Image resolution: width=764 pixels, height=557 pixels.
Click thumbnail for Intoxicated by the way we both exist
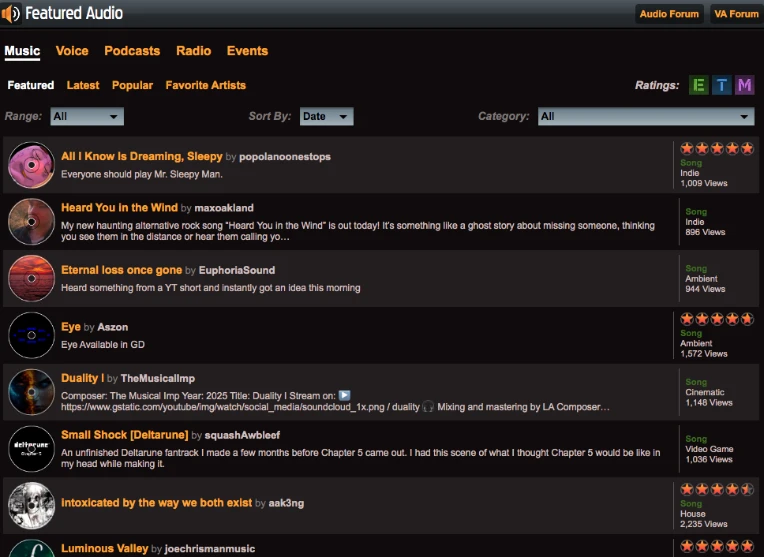(x=31, y=506)
